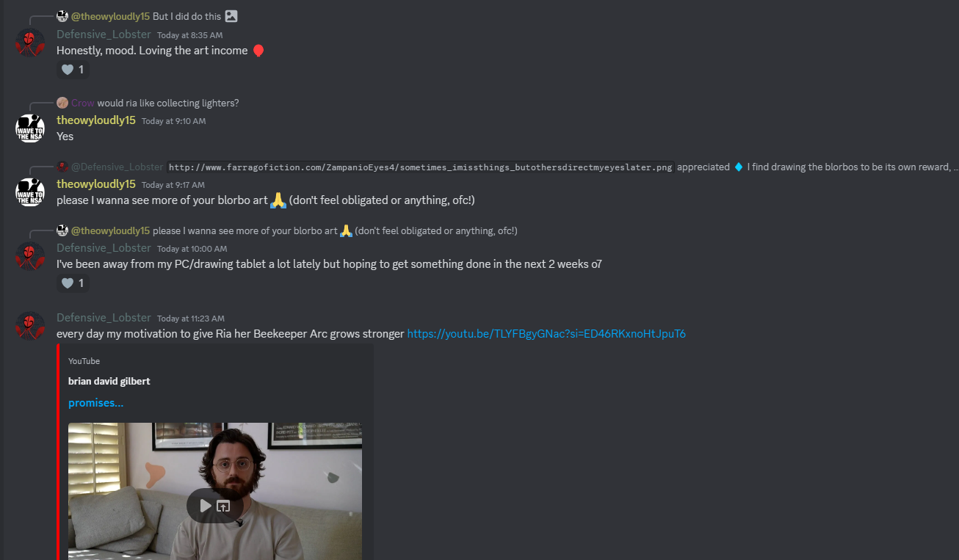Play the embedded YouTube video
The image size is (959, 560).
pyautogui.click(x=206, y=506)
